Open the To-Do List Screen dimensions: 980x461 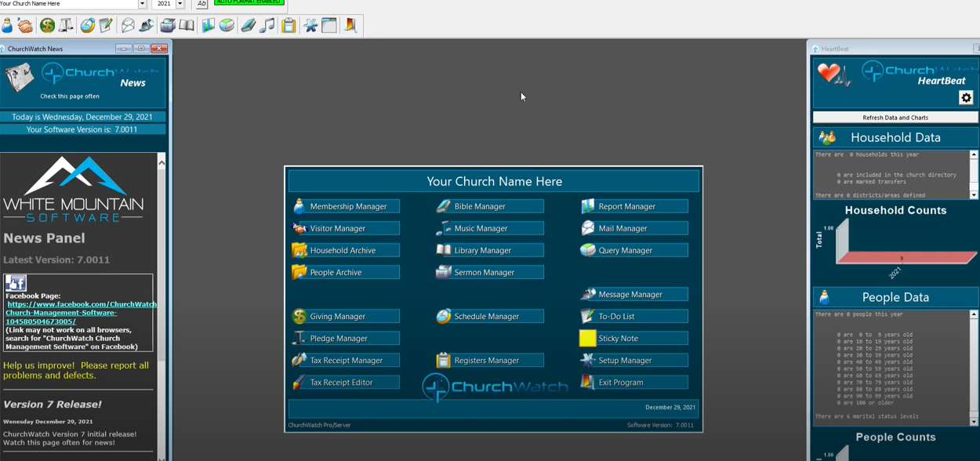point(633,316)
